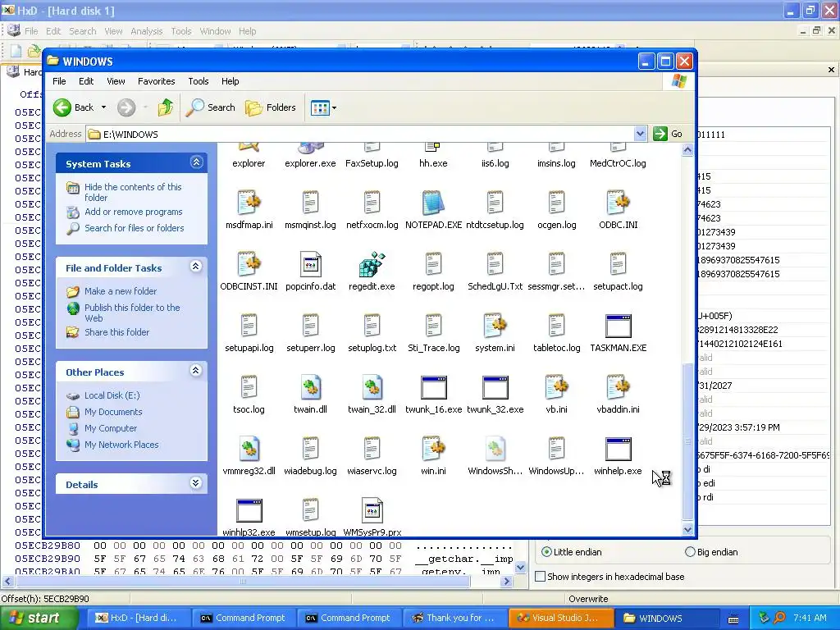Switch to Visual Studio taskbar button
Image resolution: width=840 pixels, height=630 pixels.
(559, 618)
